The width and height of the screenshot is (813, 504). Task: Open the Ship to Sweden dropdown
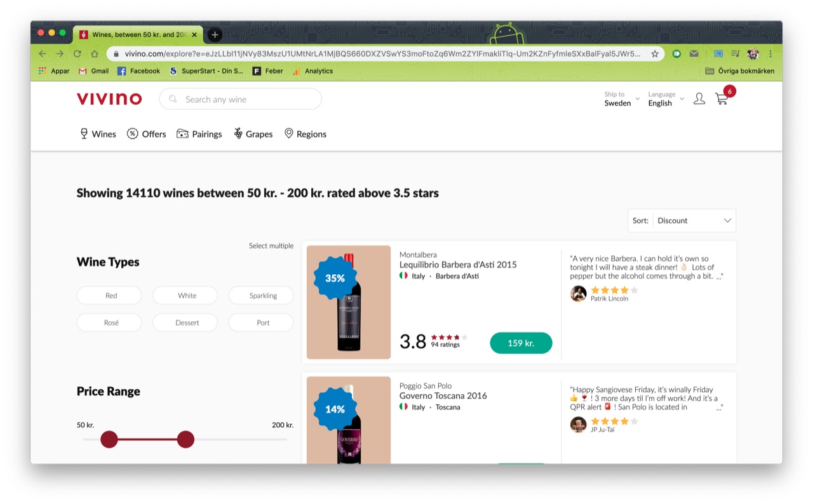(622, 99)
